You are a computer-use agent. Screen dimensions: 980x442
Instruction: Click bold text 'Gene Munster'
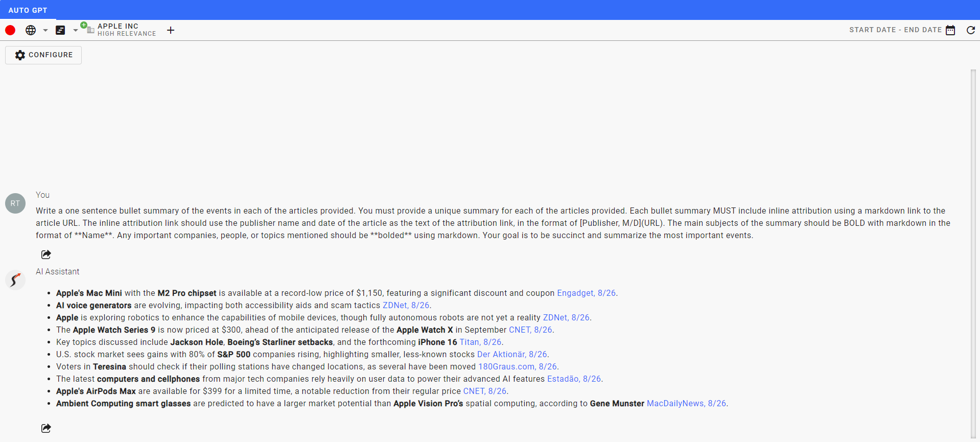(x=617, y=403)
